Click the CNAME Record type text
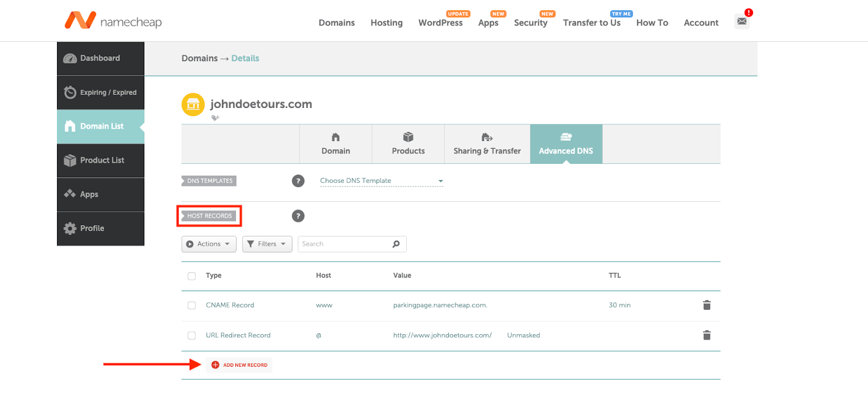This screenshot has height=409, width=868. [230, 305]
